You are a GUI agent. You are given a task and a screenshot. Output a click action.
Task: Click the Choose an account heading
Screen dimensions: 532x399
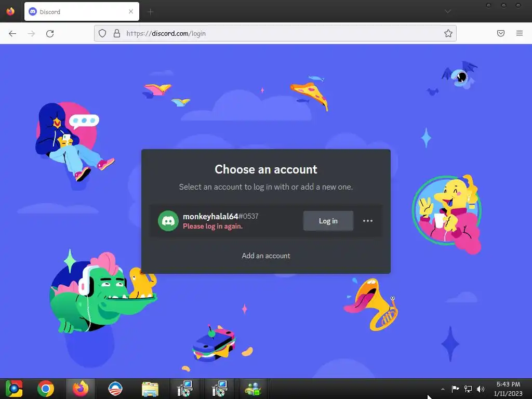pyautogui.click(x=266, y=169)
